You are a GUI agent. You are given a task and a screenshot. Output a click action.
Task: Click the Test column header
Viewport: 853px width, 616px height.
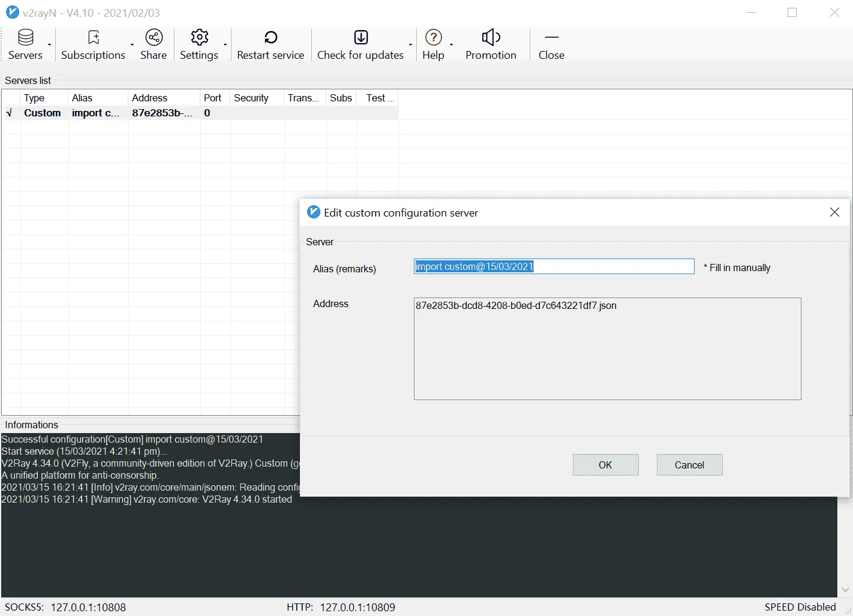tap(377, 98)
